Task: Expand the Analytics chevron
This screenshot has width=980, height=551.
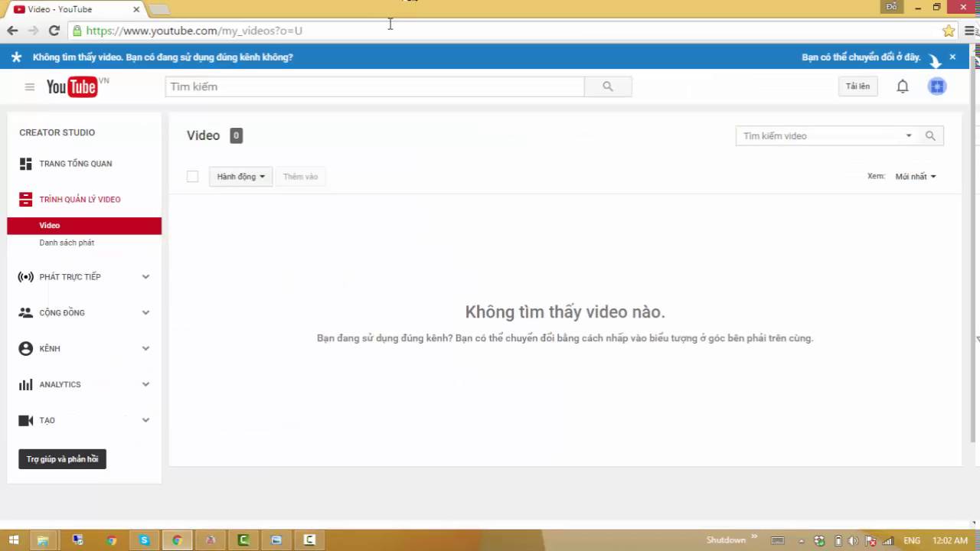Action: pos(145,385)
